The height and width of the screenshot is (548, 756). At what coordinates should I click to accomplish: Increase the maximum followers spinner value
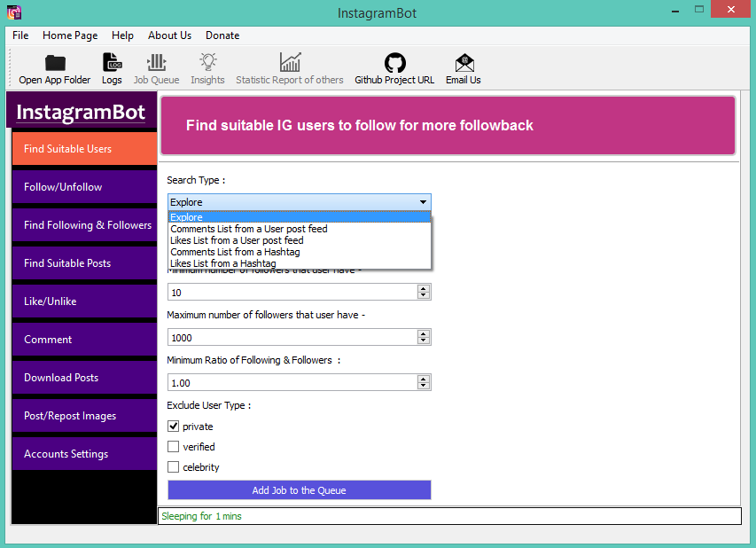click(x=424, y=333)
